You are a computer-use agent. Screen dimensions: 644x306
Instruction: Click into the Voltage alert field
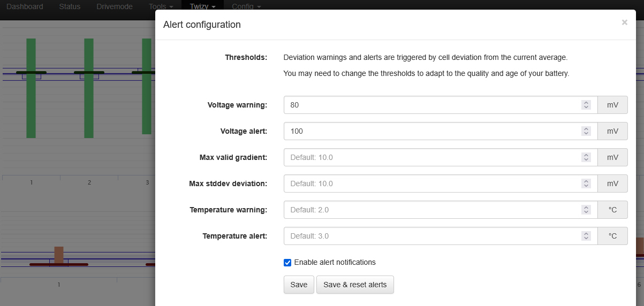(431, 131)
